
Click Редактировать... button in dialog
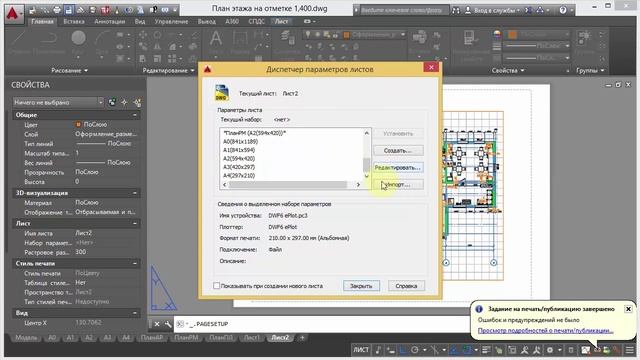[398, 168]
